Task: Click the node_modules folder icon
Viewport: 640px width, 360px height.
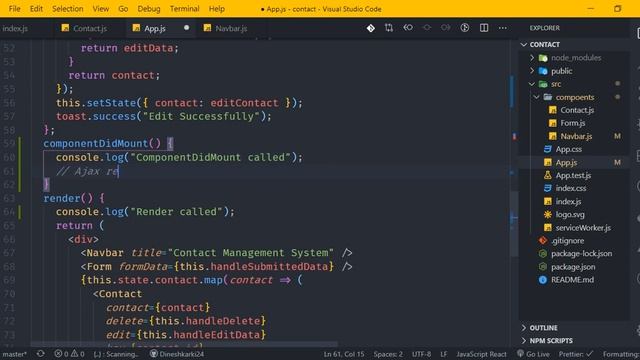Action: pos(543,58)
